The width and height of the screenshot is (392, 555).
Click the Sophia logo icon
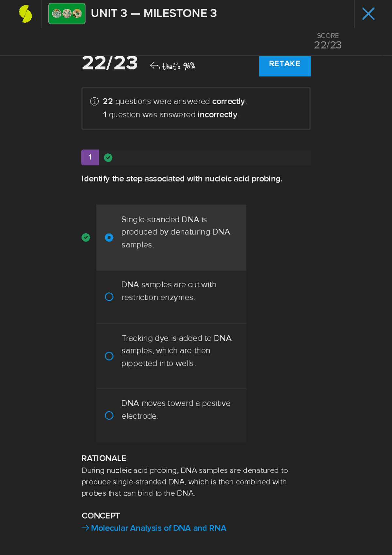pyautogui.click(x=25, y=14)
